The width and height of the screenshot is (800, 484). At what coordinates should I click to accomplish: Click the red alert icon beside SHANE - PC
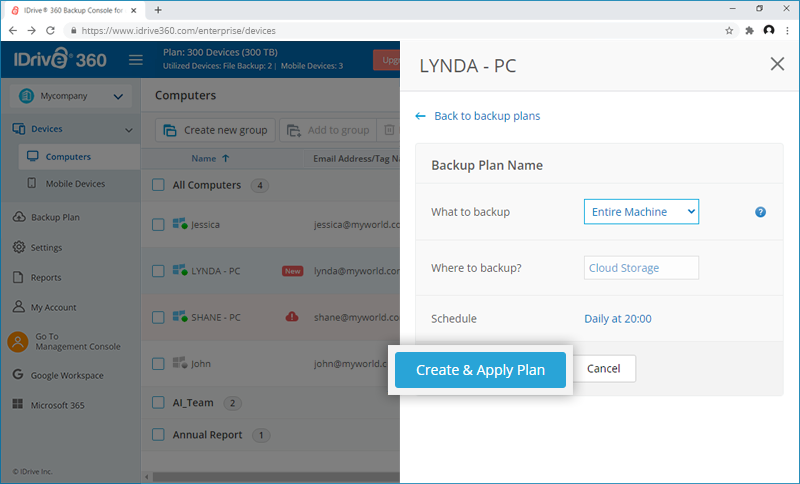(x=292, y=317)
